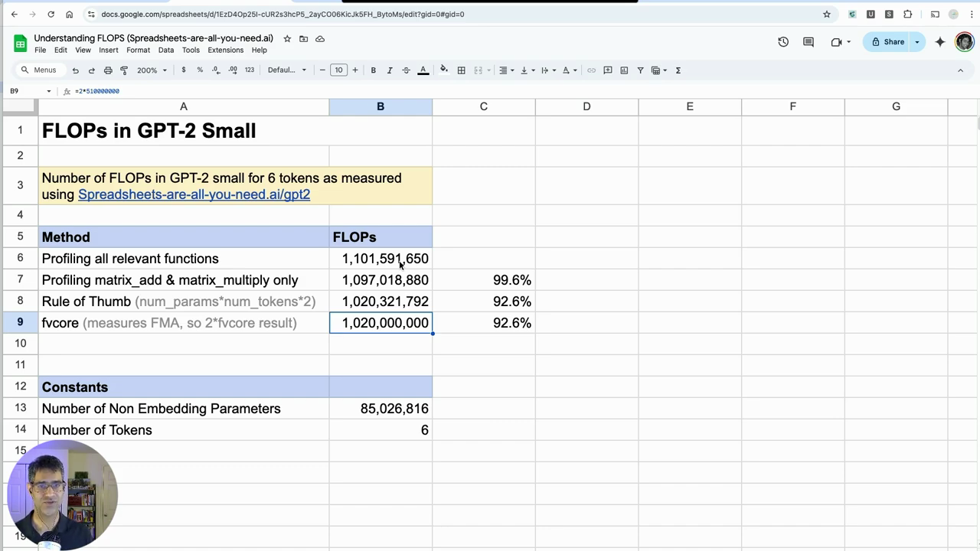Screen dimensions: 980x551
Task: Open the Extensions menu
Action: (x=225, y=50)
